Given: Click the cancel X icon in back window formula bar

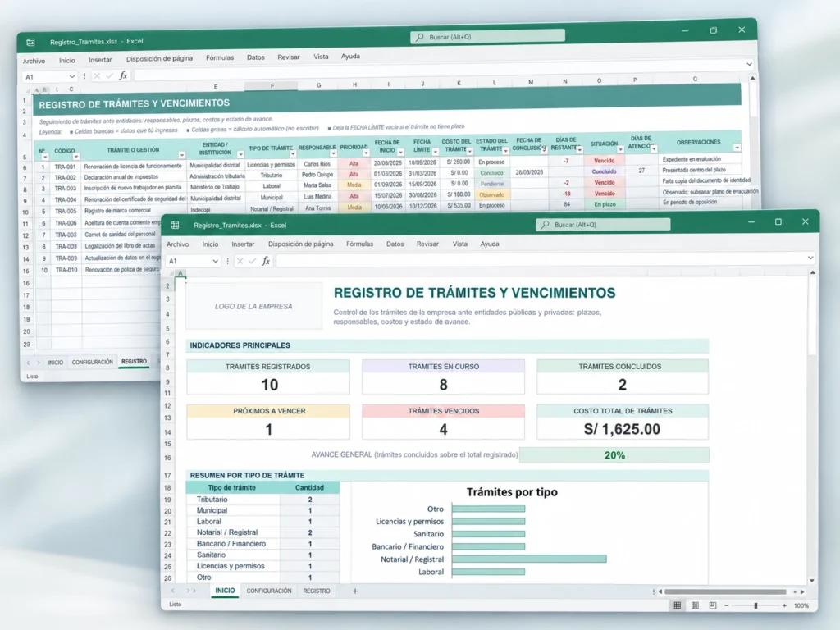Looking at the screenshot, I should [97, 76].
